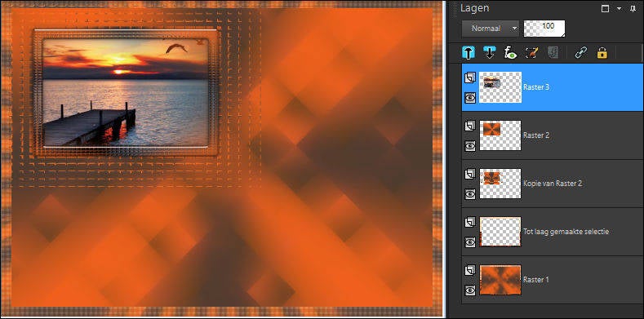Image resolution: width=644 pixels, height=319 pixels.
Task: Hide the Raster 1 layer via eye icon
Action: 470,290
